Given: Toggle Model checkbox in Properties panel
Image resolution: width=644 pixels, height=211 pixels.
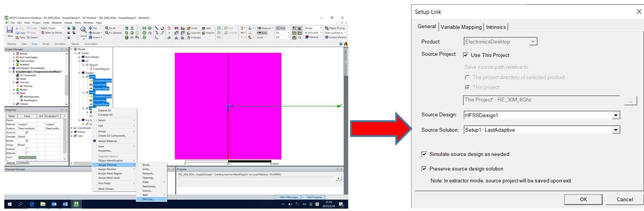Looking at the screenshot, I should click(27, 141).
